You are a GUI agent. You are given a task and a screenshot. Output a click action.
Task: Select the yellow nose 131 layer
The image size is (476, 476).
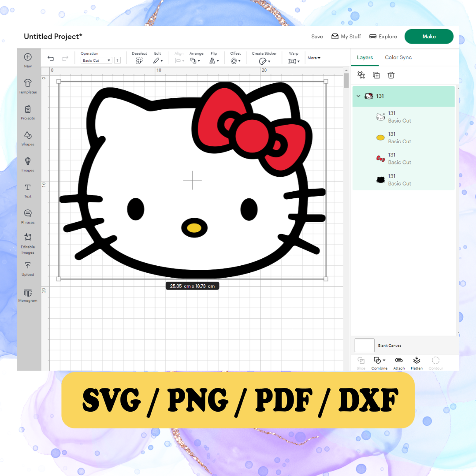tap(403, 138)
